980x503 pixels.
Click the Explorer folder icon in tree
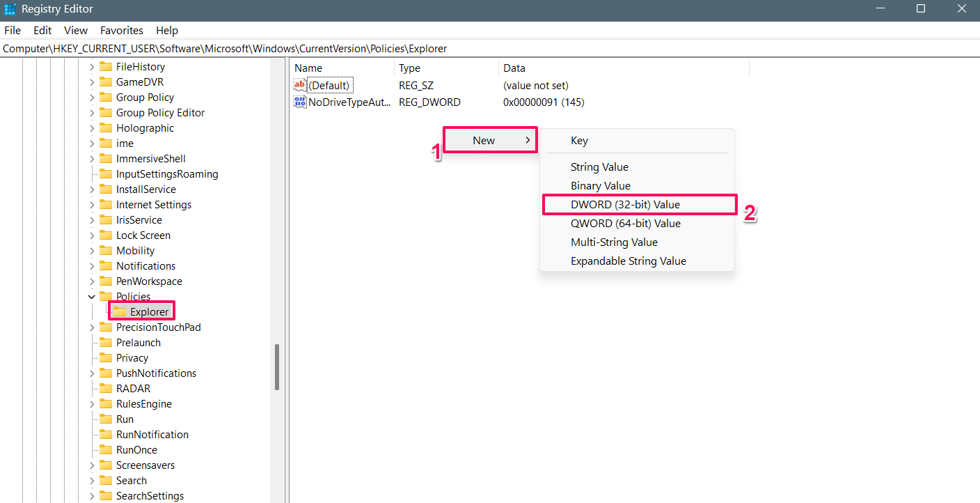(120, 311)
